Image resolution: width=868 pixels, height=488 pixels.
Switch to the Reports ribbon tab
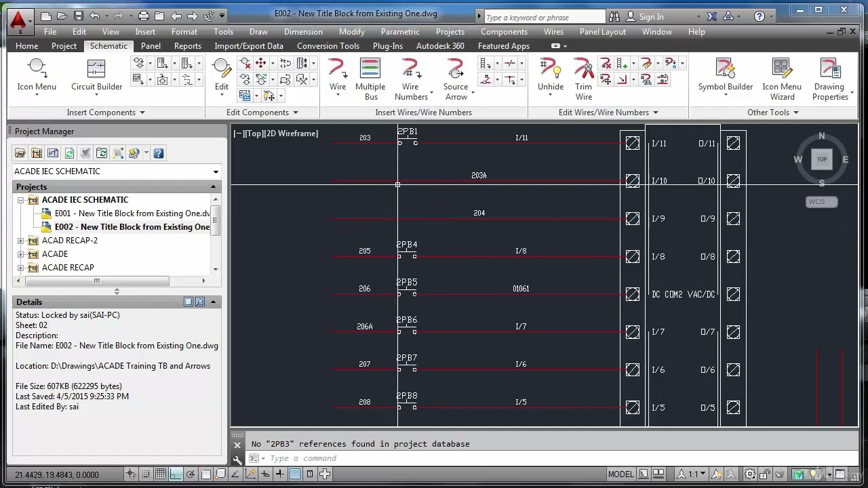point(187,46)
